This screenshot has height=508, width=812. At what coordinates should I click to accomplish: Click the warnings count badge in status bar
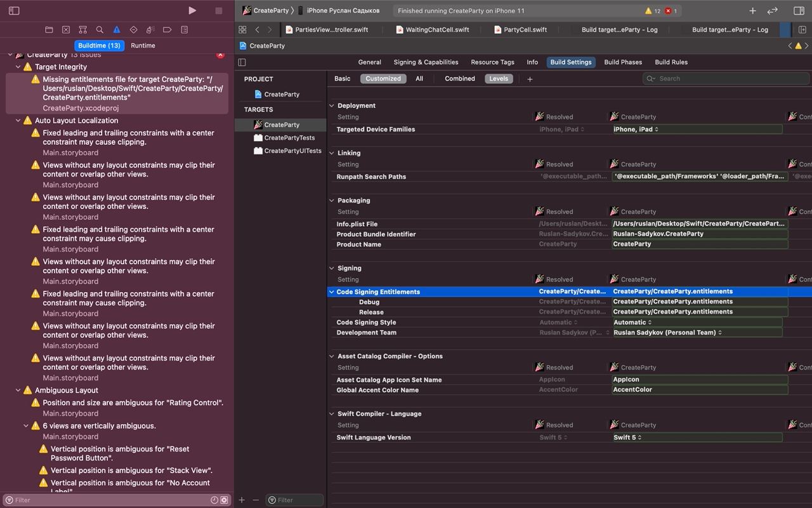pos(653,11)
